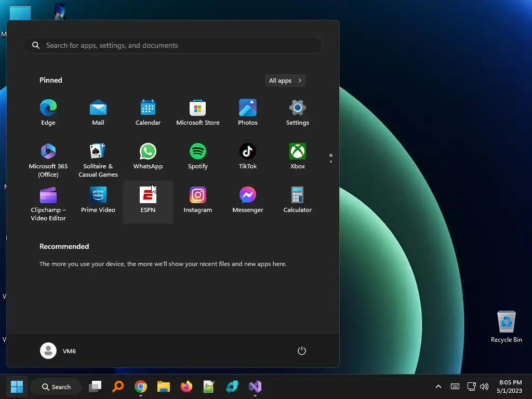Open the Settings gear in pinned apps
Viewport: 532px width, 399px height.
(298, 113)
